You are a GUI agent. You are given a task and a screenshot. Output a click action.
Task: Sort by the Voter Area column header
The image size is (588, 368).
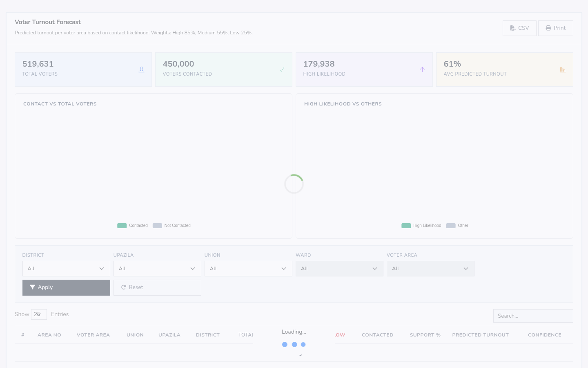[x=93, y=335]
